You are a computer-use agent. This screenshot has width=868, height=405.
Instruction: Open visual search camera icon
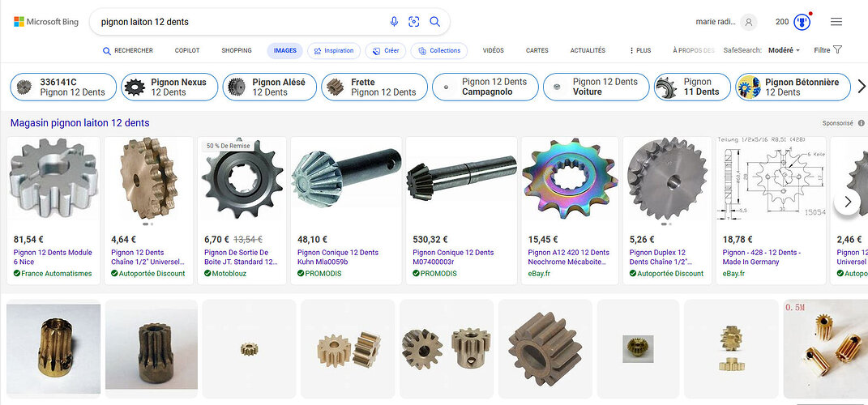414,22
